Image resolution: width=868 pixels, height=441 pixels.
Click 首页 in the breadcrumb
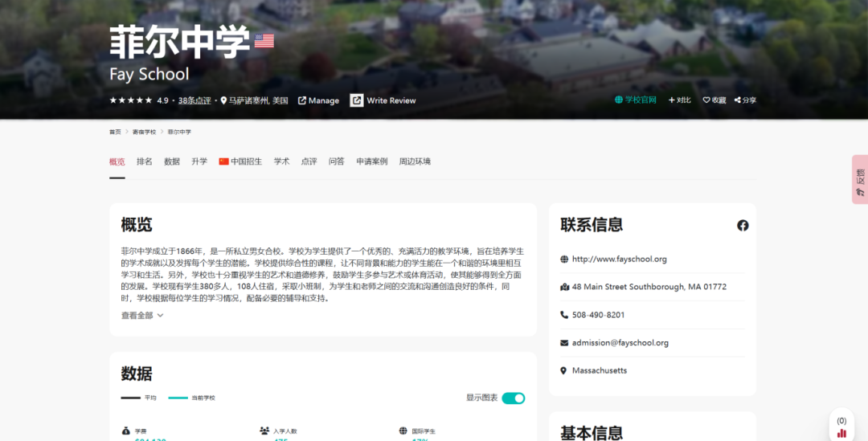(115, 132)
